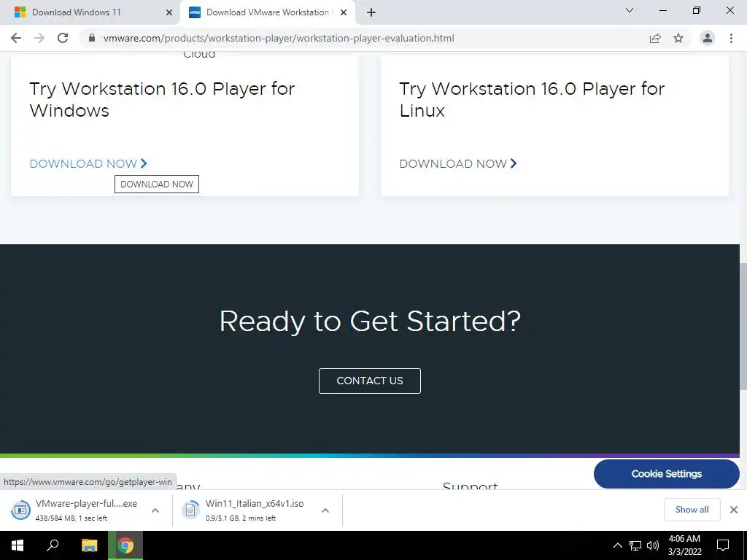Click the browser forward arrow
Image resolution: width=747 pixels, height=560 pixels.
point(39,38)
